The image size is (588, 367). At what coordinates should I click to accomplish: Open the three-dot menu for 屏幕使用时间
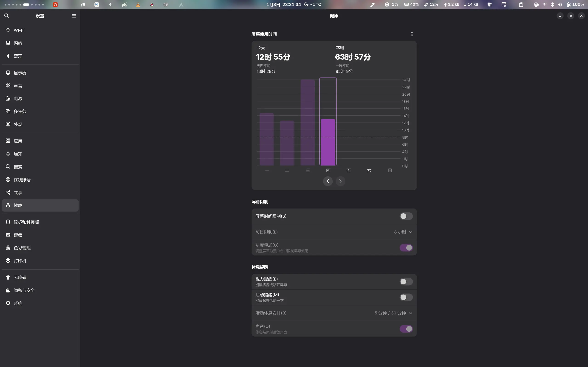(412, 34)
